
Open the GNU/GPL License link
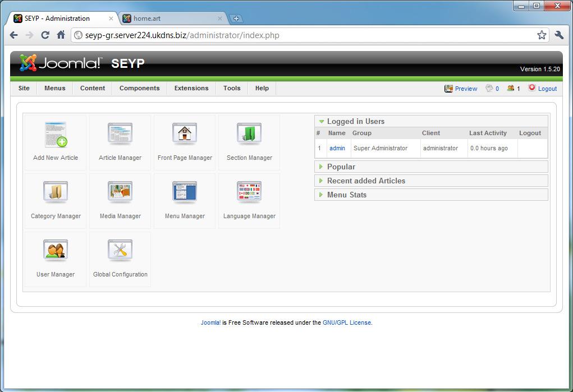347,322
